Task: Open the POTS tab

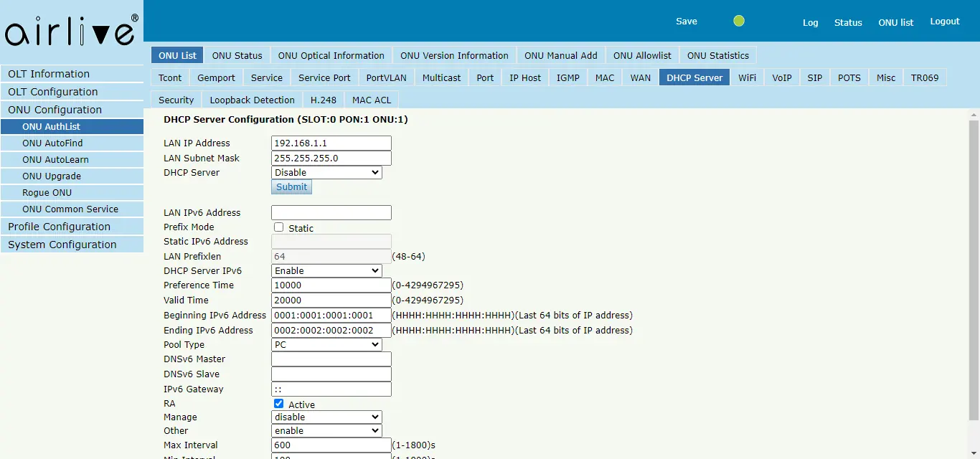Action: click(849, 77)
